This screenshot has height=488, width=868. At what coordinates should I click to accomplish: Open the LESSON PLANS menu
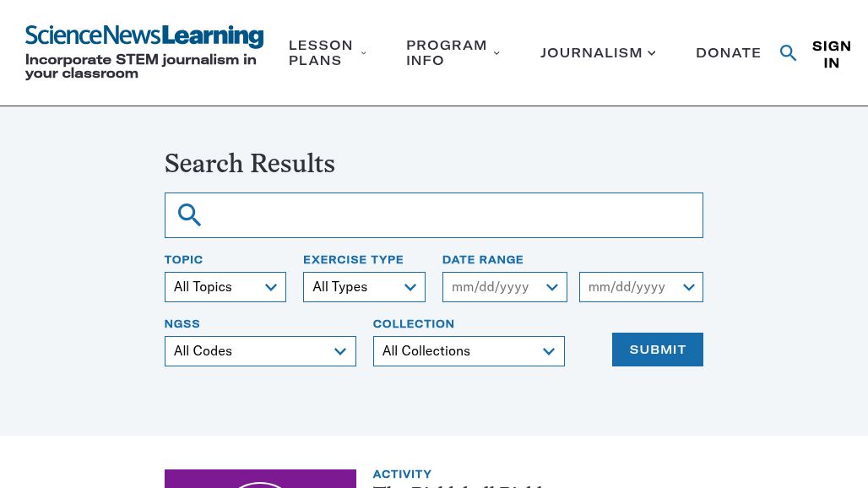(x=321, y=52)
